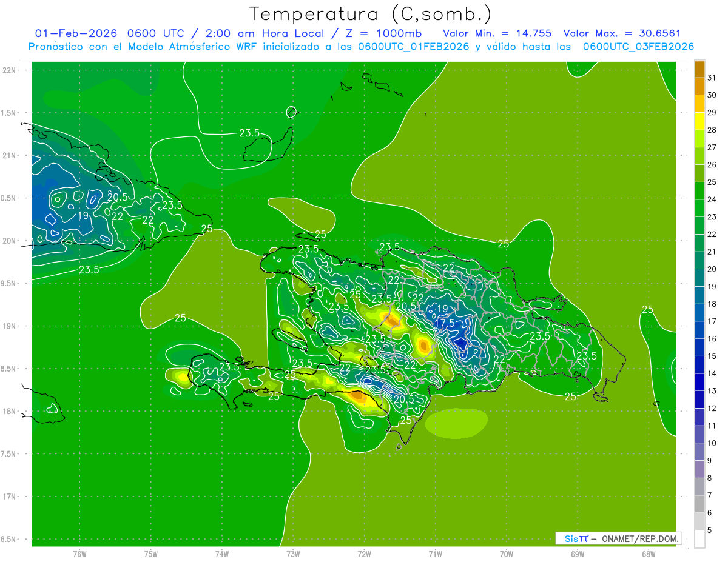
Task: Click the "71W" longitude axis label
Action: (435, 554)
